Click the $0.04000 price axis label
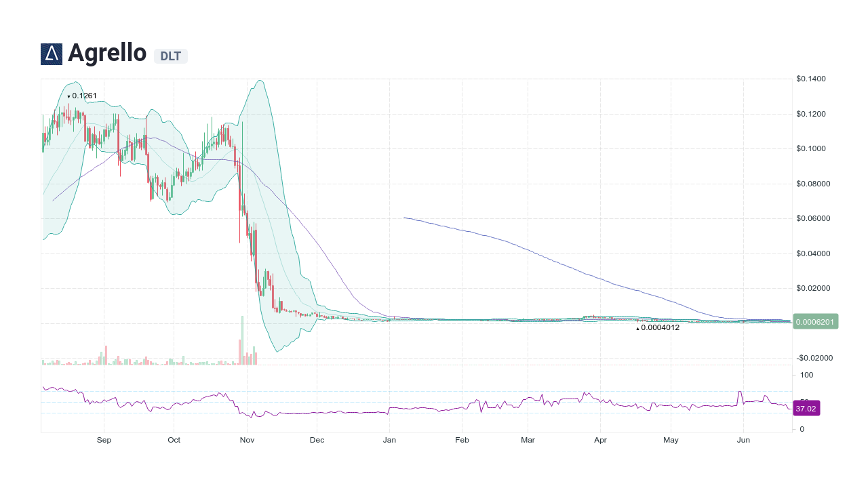868x488 pixels. (x=813, y=253)
